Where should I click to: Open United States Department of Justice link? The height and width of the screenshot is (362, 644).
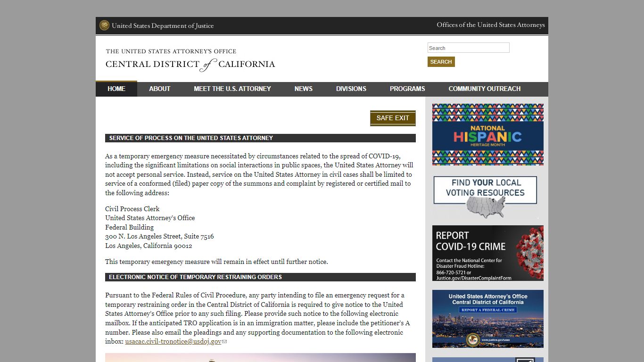point(163,26)
